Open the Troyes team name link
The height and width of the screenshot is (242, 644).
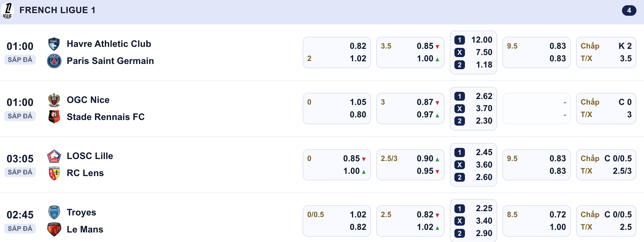(81, 212)
